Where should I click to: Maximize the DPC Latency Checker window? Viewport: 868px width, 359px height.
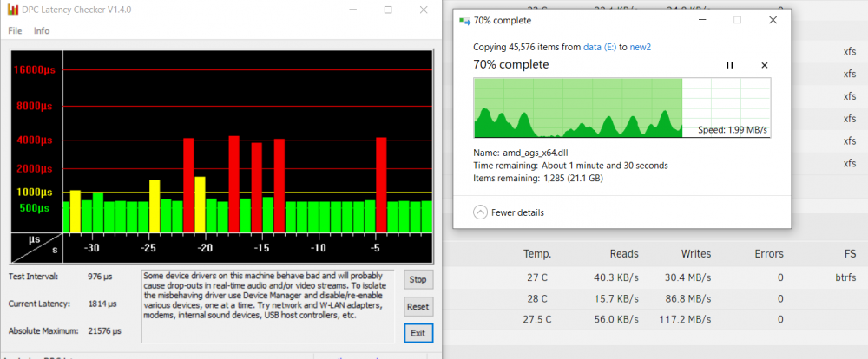[388, 10]
